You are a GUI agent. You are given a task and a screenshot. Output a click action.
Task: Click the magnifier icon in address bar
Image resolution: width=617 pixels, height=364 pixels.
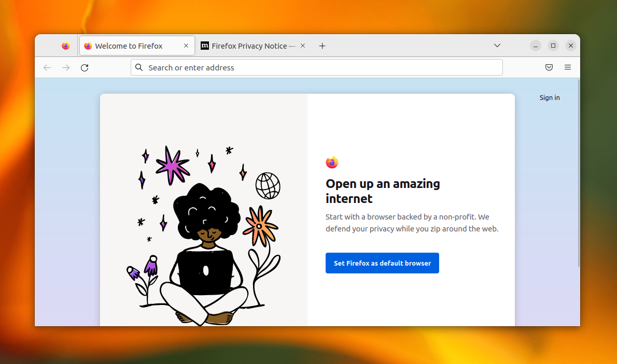click(x=139, y=67)
